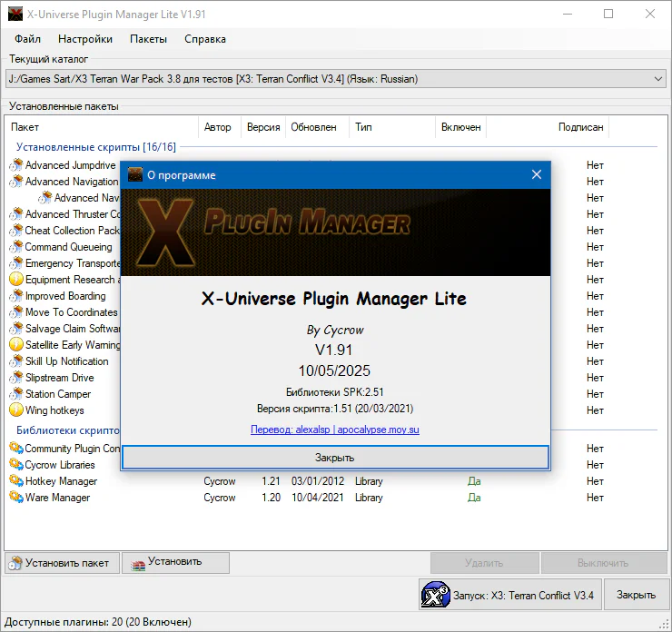The height and width of the screenshot is (632, 672).
Task: Click the app icon in main title bar
Action: pos(15,15)
